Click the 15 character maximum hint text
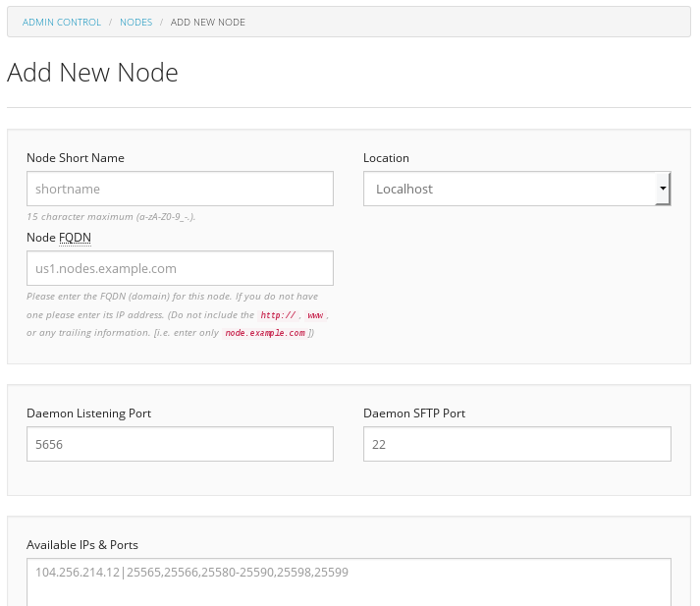The image size is (700, 606). 111,216
